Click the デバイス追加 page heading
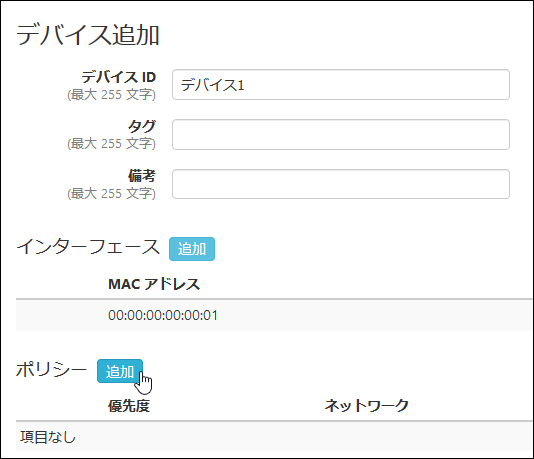Image resolution: width=534 pixels, height=459 pixels. click(88, 35)
